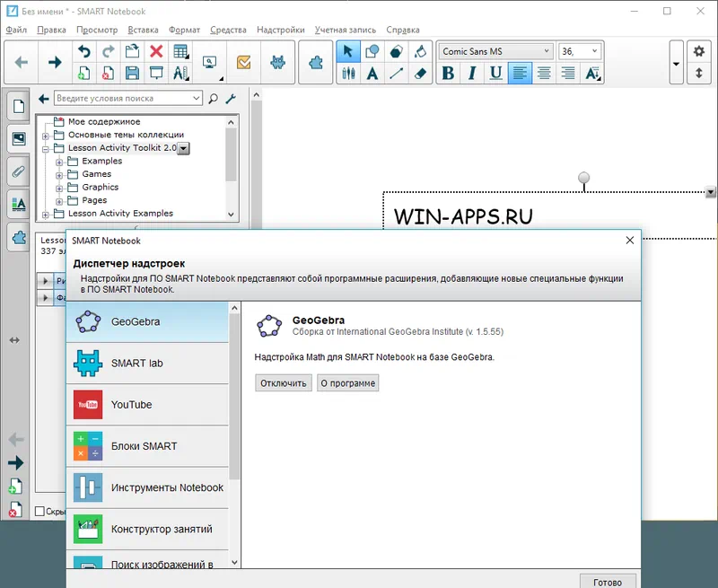The height and width of the screenshot is (588, 718).
Task: Choose the Regular Polygons tool
Action: tap(397, 51)
